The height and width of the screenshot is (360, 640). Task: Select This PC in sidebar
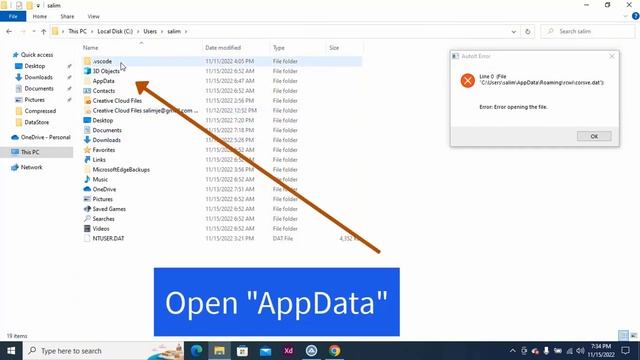[x=30, y=152]
